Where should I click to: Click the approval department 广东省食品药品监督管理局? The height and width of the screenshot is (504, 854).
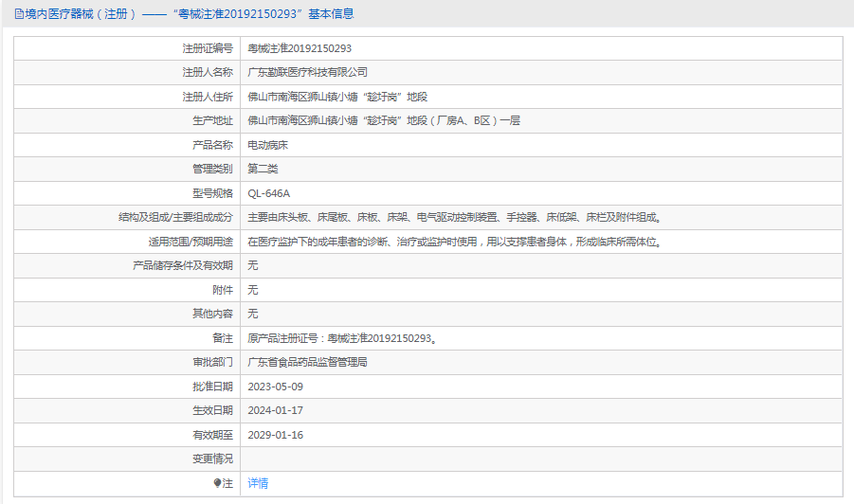(307, 362)
